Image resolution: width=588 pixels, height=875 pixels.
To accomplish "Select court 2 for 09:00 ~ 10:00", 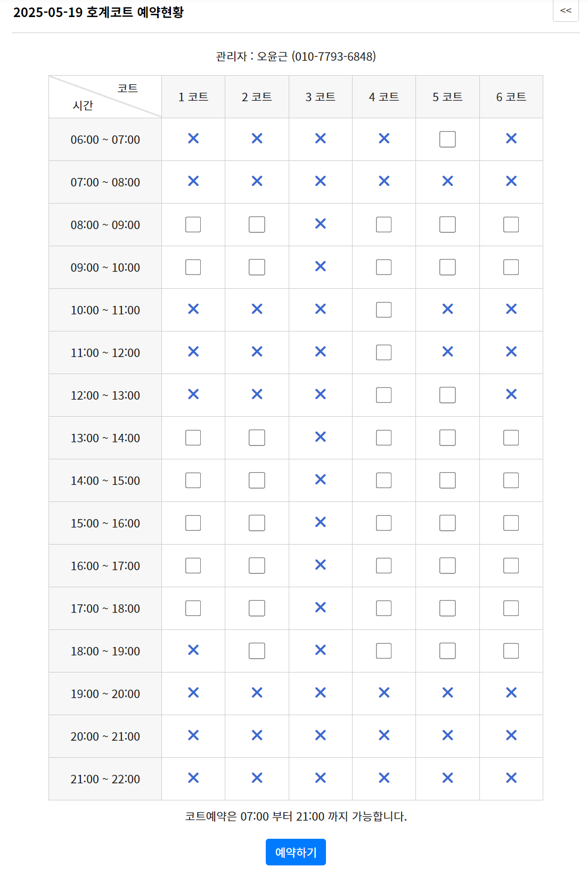I will coord(257,267).
